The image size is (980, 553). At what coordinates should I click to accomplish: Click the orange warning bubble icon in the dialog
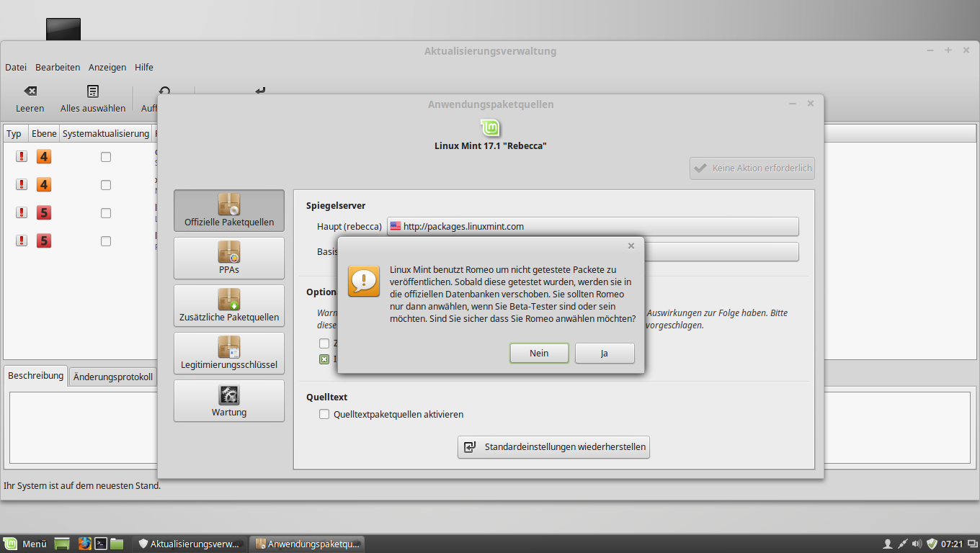pyautogui.click(x=363, y=281)
